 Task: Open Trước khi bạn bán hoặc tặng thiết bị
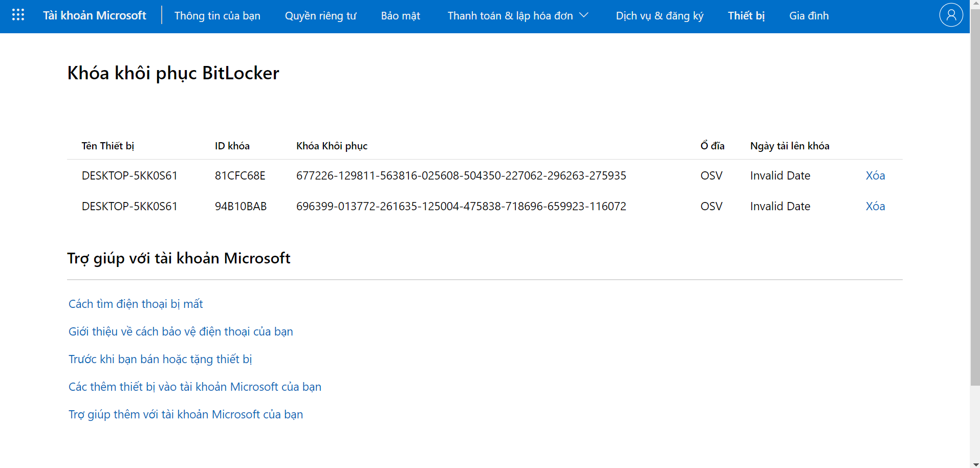160,359
